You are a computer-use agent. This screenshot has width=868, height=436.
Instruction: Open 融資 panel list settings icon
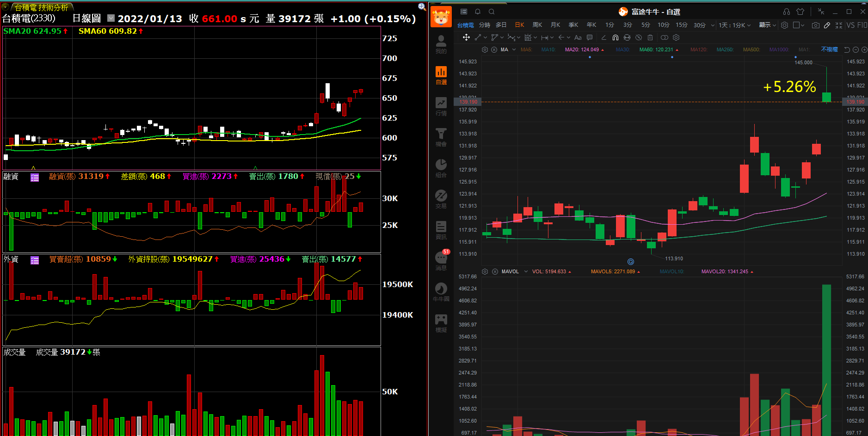[x=35, y=178]
